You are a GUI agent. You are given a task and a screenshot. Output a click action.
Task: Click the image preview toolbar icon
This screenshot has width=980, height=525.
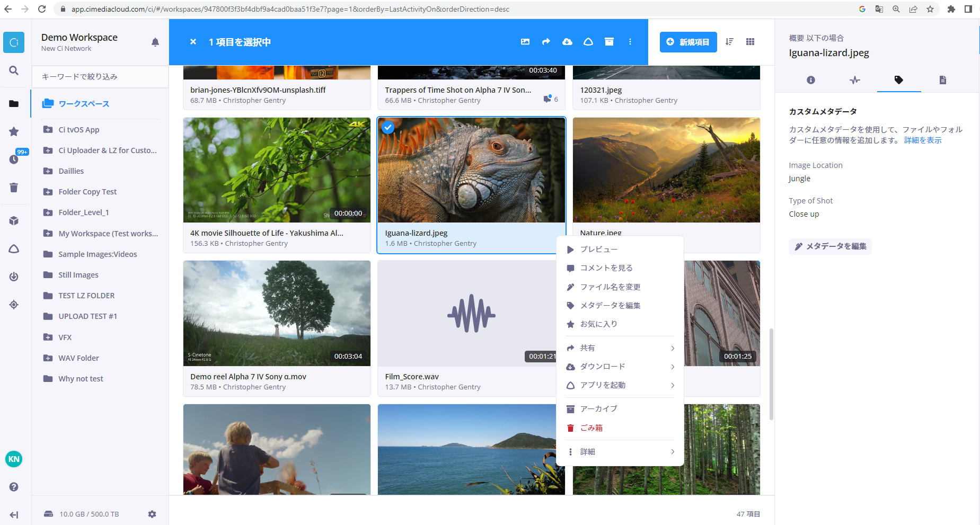pos(525,42)
